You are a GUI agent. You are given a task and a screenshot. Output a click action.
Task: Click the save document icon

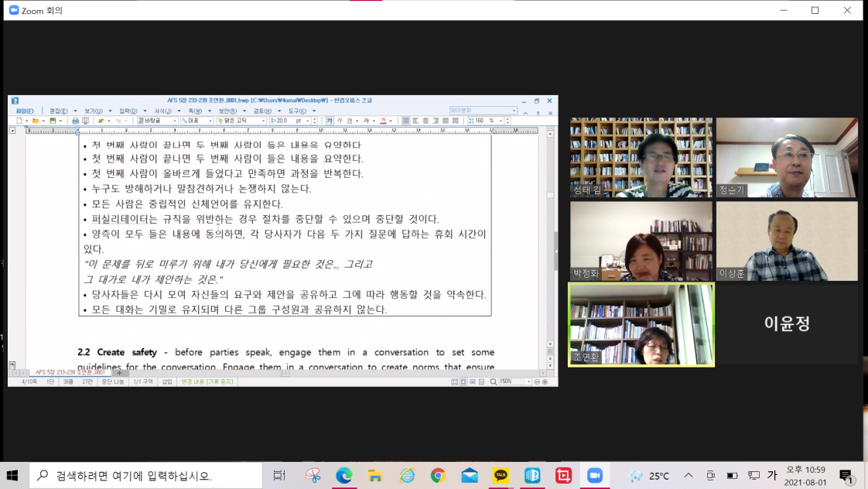(51, 121)
